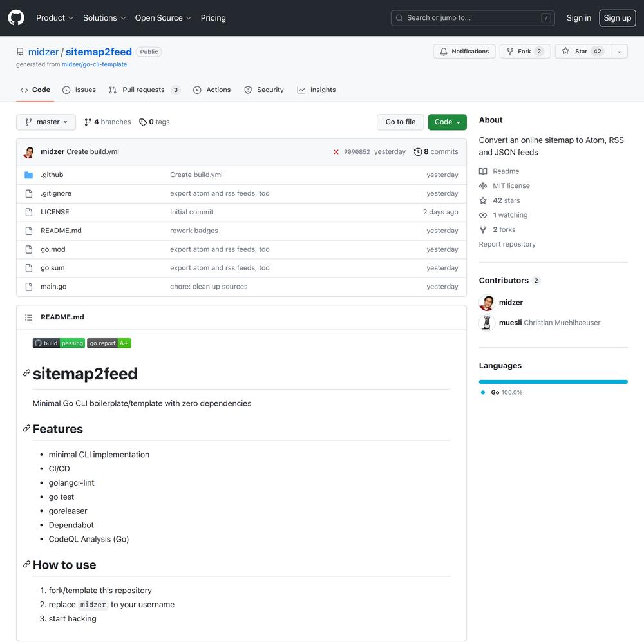Click the midzer contributor avatar in sidebar
This screenshot has width=644, height=644.
click(x=487, y=303)
